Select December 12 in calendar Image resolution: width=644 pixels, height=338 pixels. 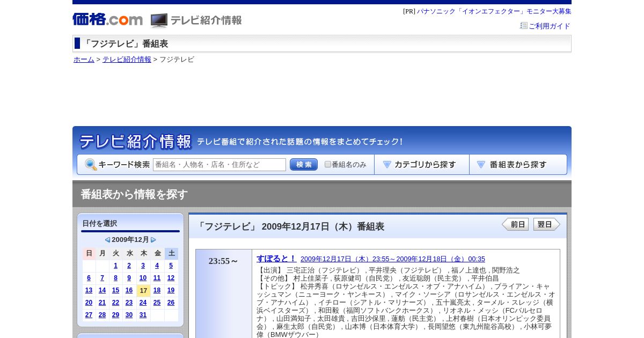click(x=171, y=278)
